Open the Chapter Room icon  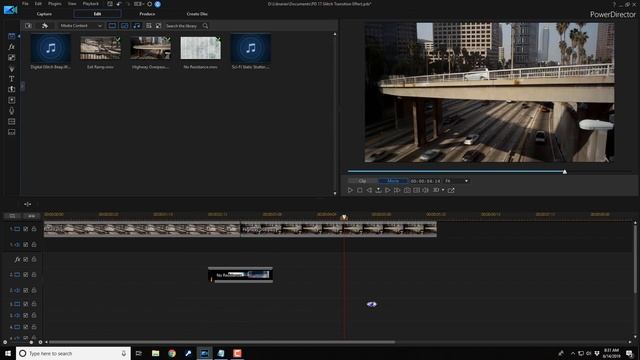(x=11, y=122)
